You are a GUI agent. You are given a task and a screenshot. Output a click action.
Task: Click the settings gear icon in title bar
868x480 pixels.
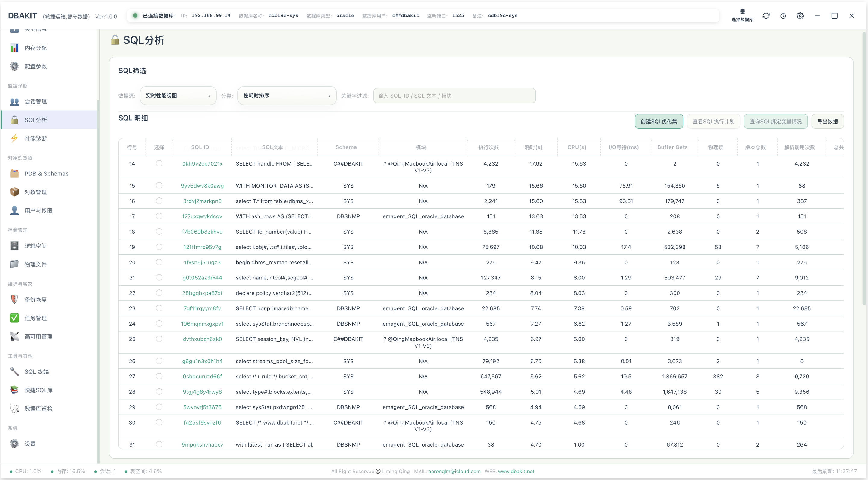(800, 15)
